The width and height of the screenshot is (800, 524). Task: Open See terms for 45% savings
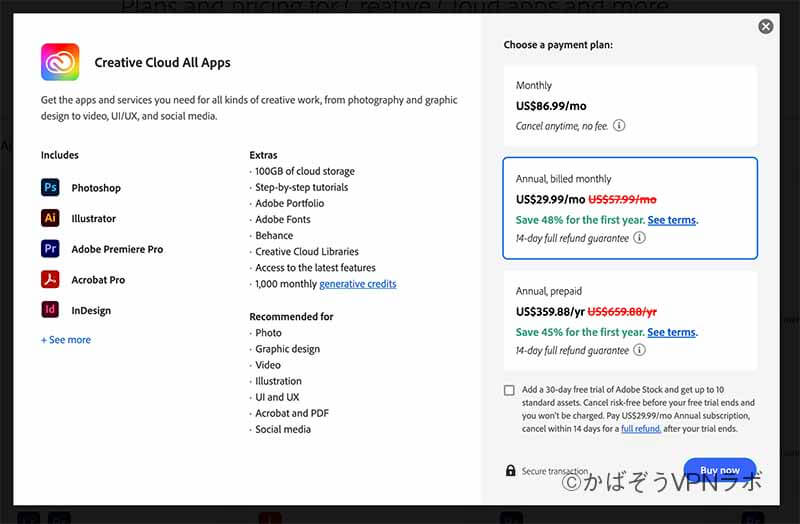click(x=671, y=332)
